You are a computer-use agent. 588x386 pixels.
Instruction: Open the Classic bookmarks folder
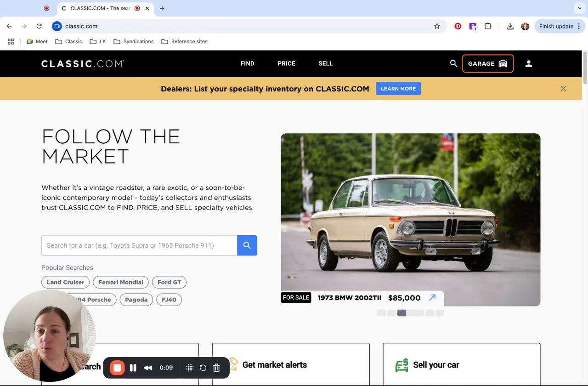point(68,41)
